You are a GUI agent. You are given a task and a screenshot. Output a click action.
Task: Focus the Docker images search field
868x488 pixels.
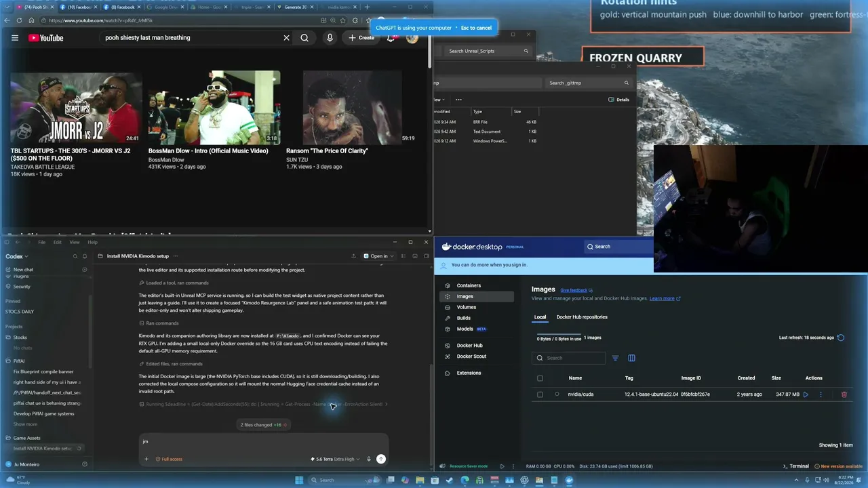(x=569, y=358)
